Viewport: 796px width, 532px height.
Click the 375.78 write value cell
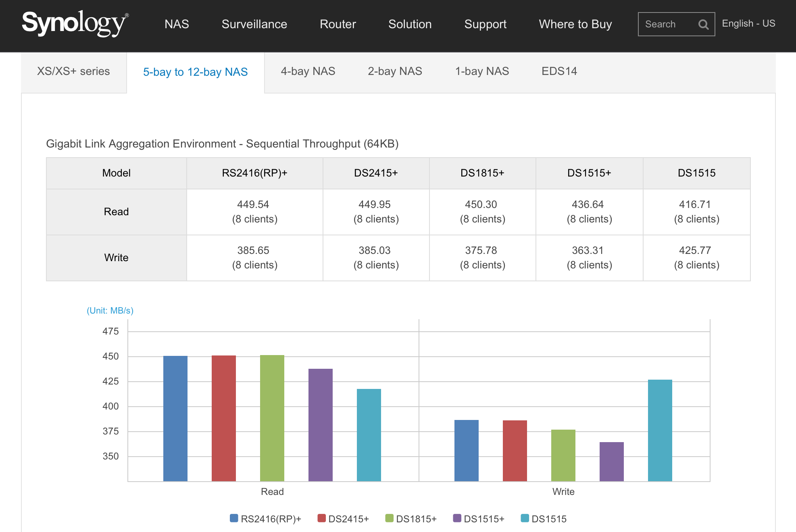pyautogui.click(x=483, y=258)
